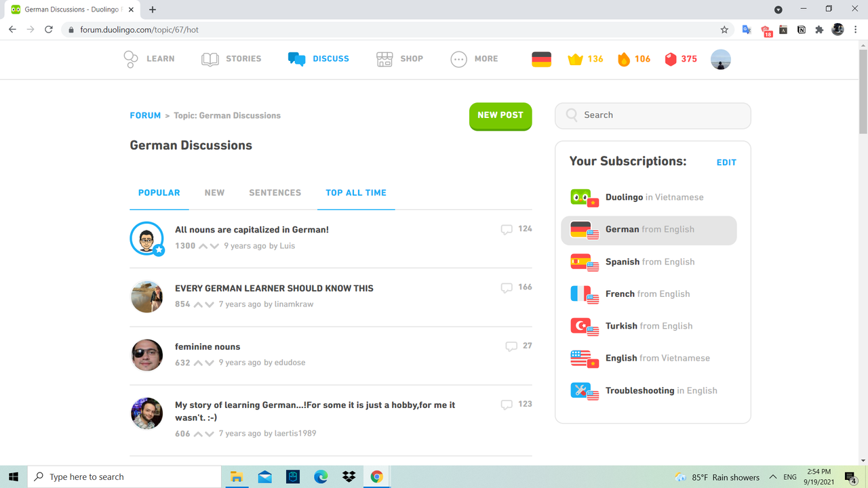868x488 pixels.
Task: Click Luis's avatar on first post
Action: click(147, 239)
